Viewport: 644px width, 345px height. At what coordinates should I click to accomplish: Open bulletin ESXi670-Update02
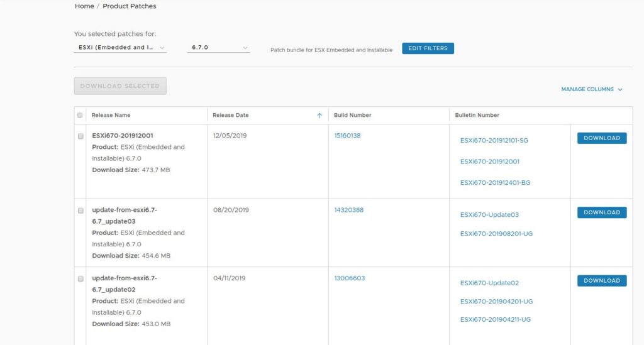[489, 283]
